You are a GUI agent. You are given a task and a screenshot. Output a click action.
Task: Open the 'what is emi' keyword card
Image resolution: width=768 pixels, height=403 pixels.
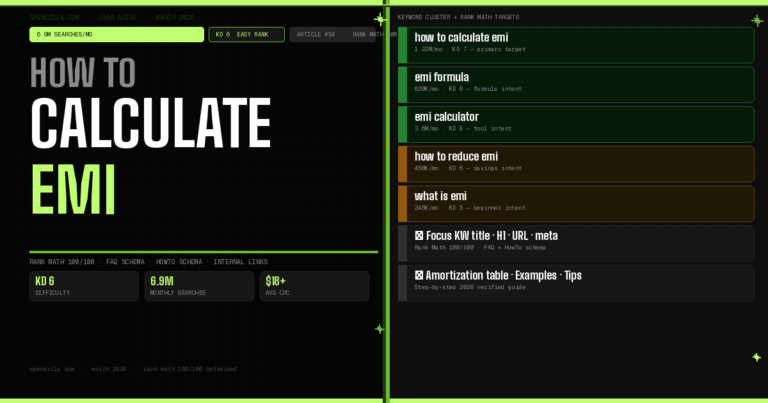point(575,203)
